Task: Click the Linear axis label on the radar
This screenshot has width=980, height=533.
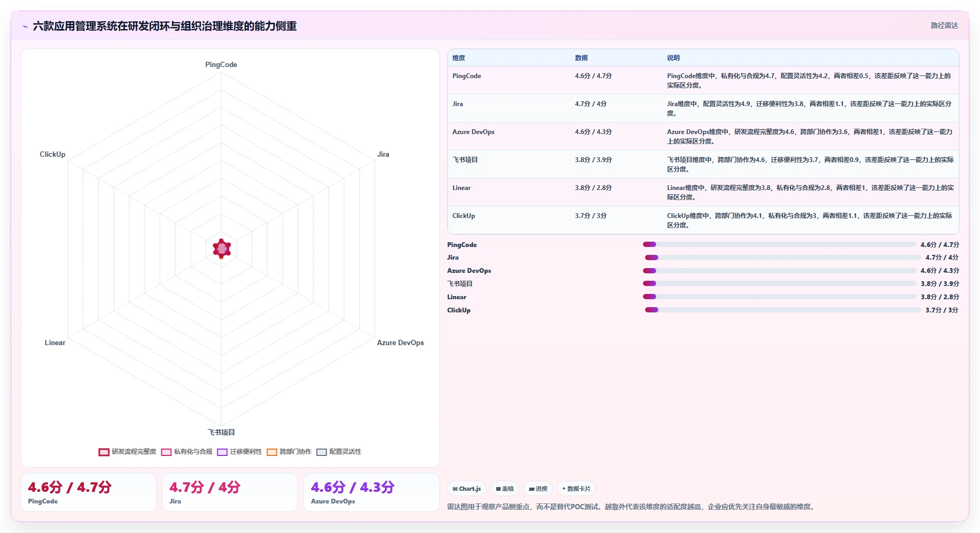Action: click(55, 342)
